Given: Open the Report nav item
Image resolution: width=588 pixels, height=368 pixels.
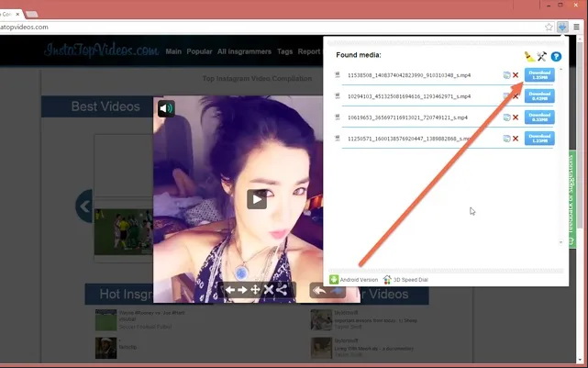Looking at the screenshot, I should point(309,51).
